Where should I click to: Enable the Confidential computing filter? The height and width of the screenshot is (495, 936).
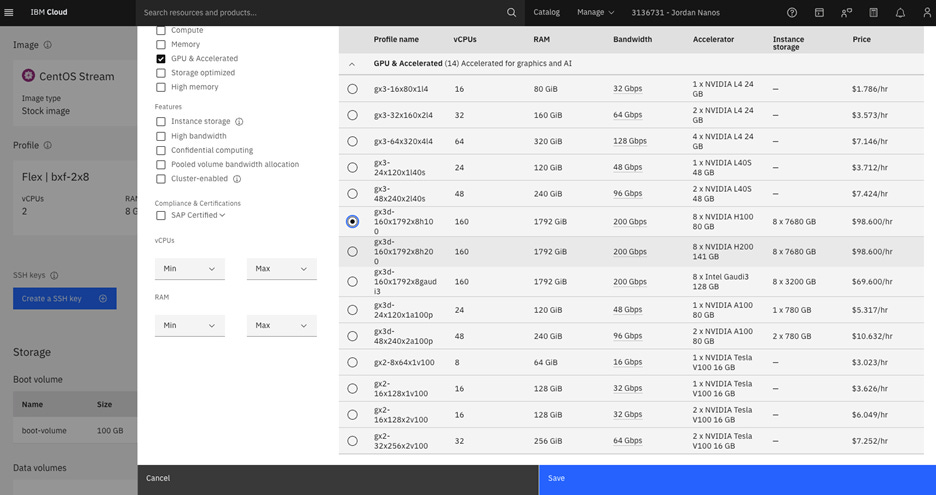click(x=161, y=150)
